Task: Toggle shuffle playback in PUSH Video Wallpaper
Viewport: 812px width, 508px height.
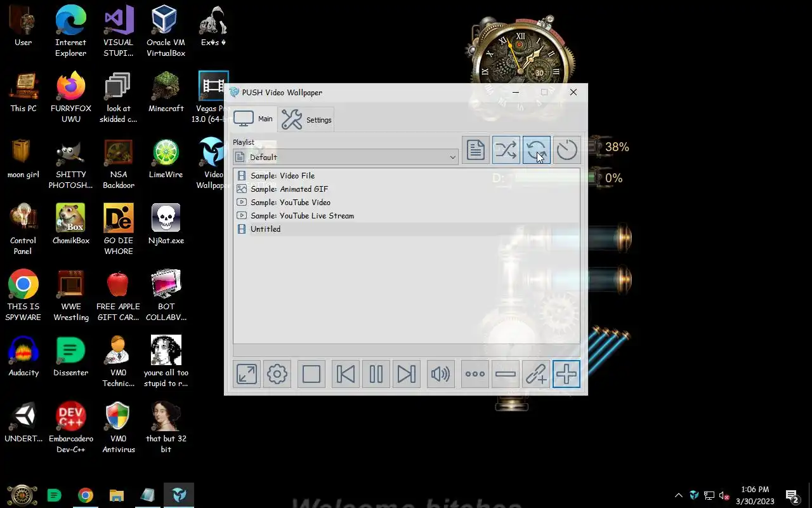Action: coord(506,150)
